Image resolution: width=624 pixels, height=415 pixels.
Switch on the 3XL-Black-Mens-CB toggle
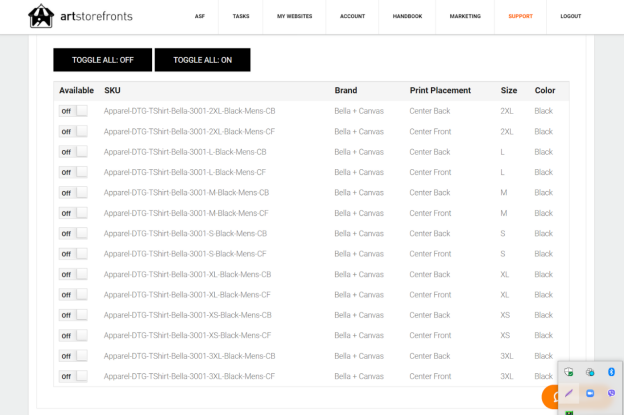pos(73,356)
